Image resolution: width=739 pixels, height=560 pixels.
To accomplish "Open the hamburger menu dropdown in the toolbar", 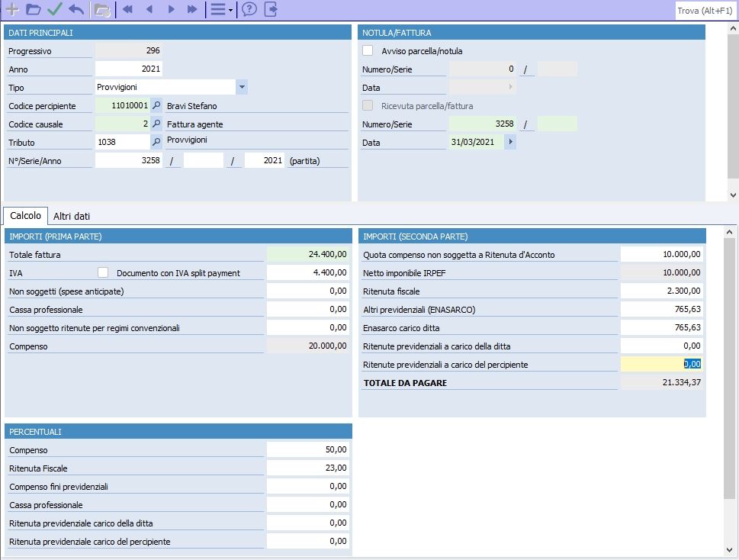I will point(221,10).
